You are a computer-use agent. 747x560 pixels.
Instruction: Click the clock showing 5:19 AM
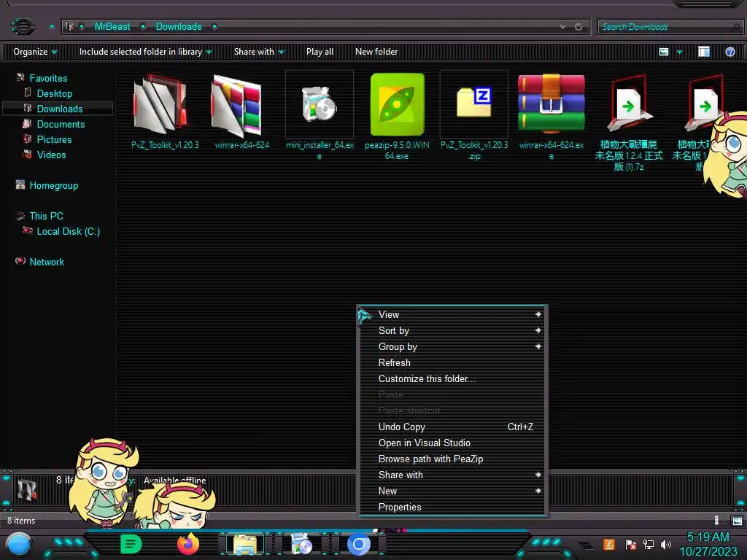(x=708, y=537)
